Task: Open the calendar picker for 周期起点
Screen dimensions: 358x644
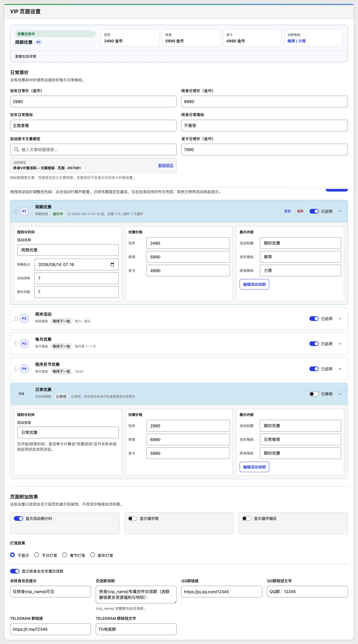Action: pos(112,265)
